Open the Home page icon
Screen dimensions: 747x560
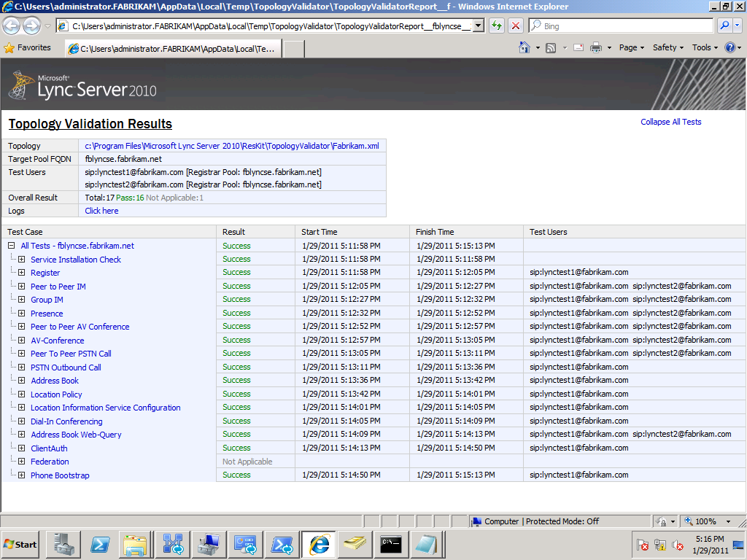pyautogui.click(x=525, y=47)
